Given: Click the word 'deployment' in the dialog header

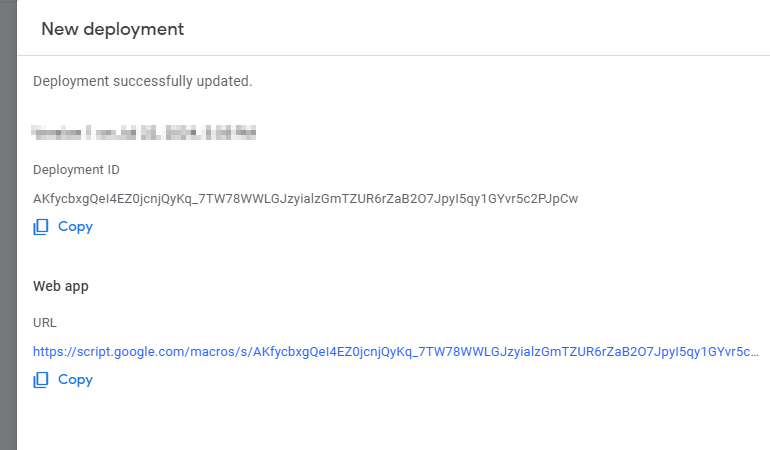Looking at the screenshot, I should [x=134, y=29].
